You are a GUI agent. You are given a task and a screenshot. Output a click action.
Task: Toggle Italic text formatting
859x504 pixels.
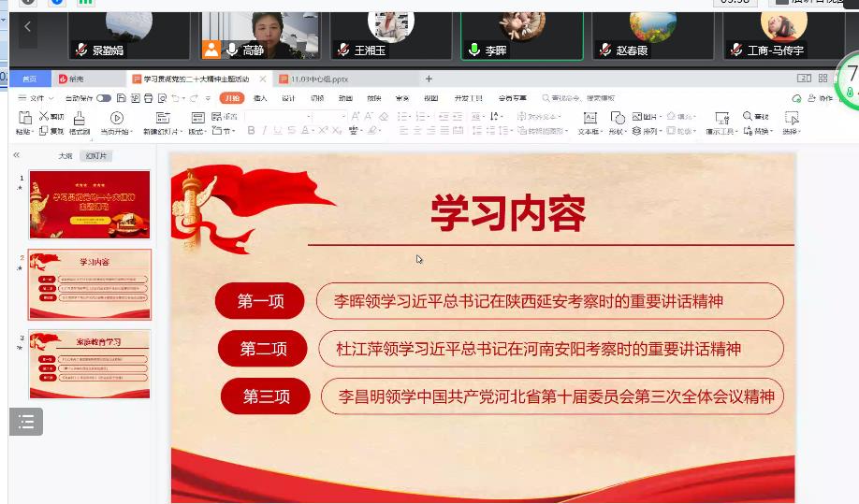[x=265, y=132]
